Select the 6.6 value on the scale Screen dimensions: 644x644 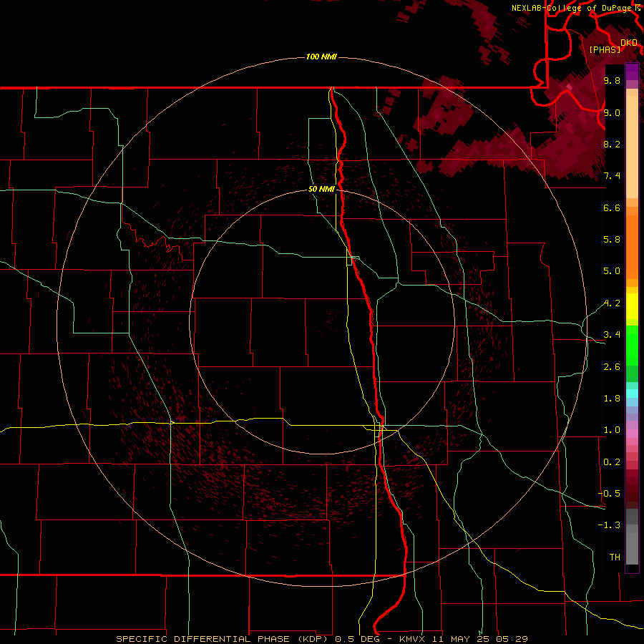click(612, 208)
